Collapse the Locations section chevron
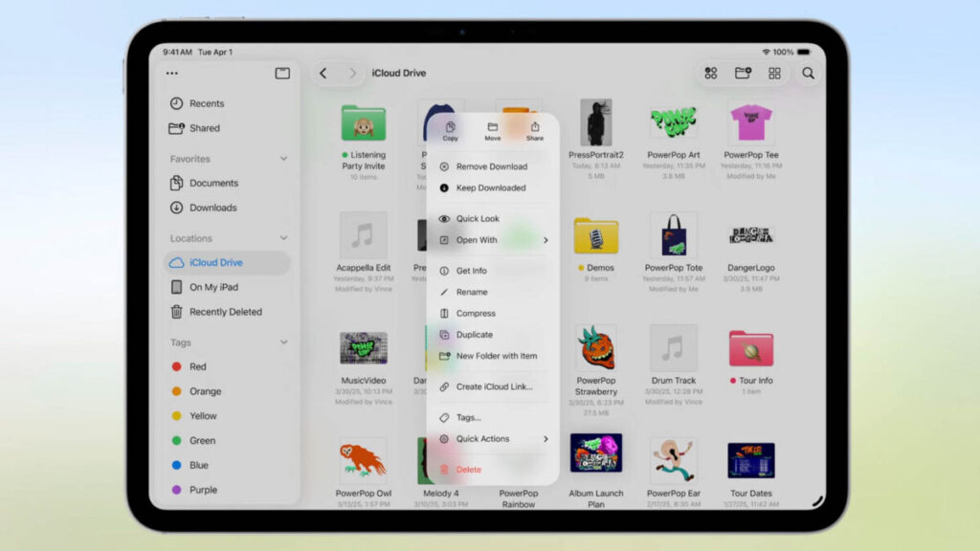The image size is (980, 551). [x=283, y=238]
